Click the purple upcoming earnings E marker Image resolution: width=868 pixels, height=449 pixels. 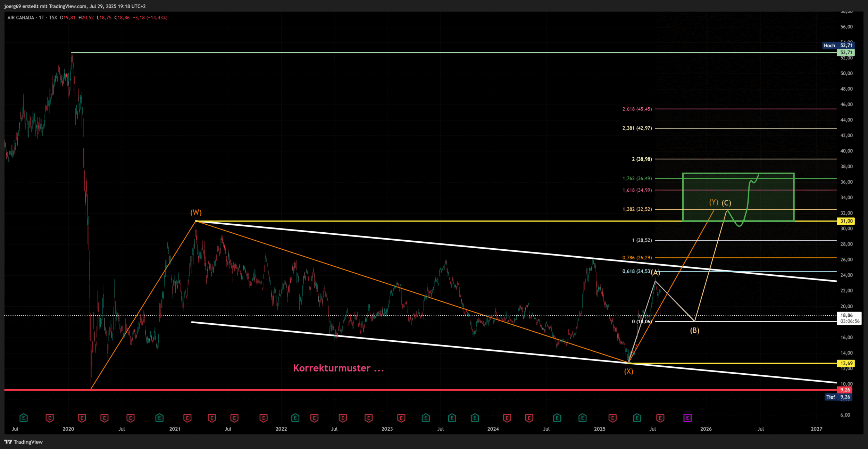(687, 418)
